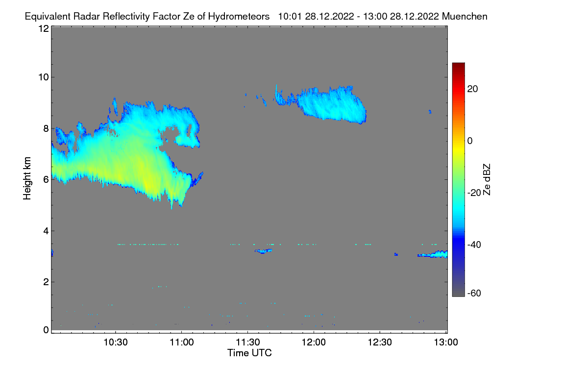Click the height tick label 8
The width and height of the screenshot is (588, 392).
click(46, 128)
